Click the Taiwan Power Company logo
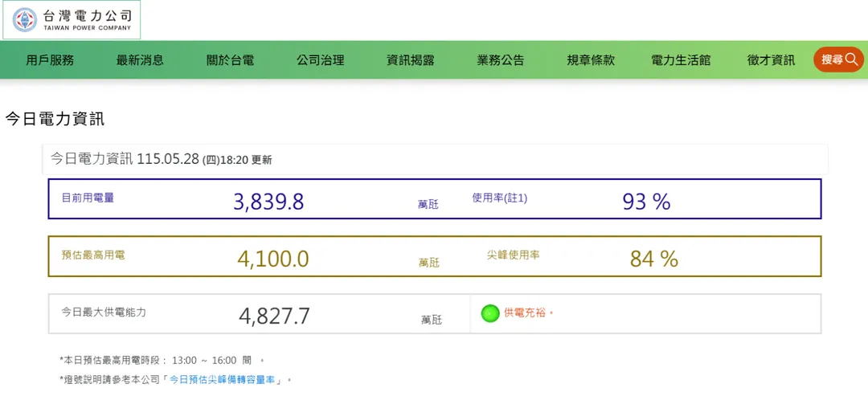 (x=72, y=20)
